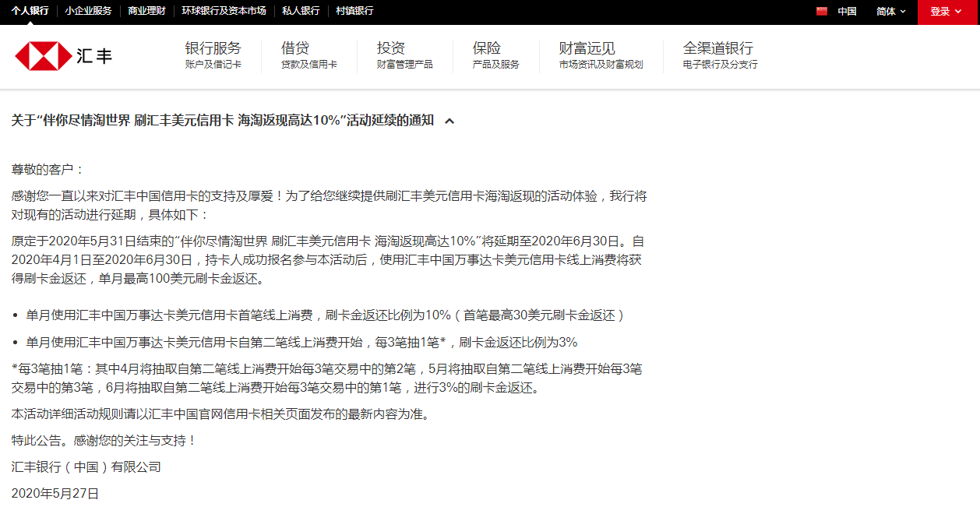Click the HSBC hexagon logo

(42, 57)
